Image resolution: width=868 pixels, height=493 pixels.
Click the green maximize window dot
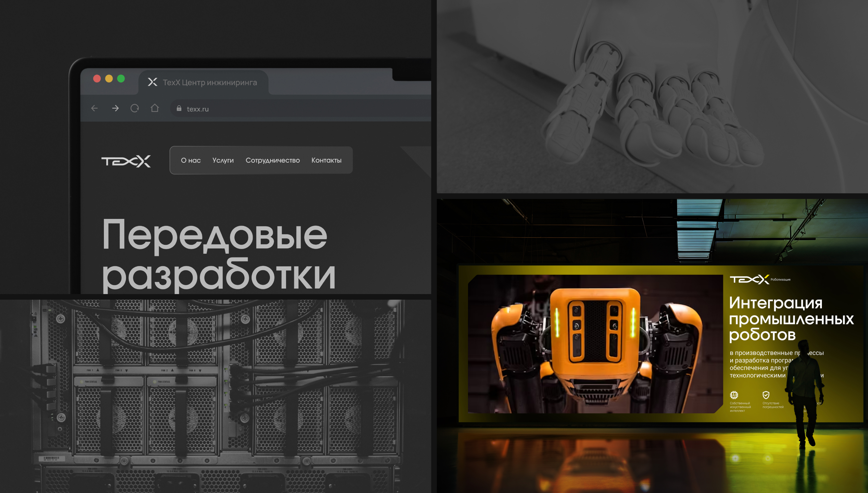pos(121,79)
